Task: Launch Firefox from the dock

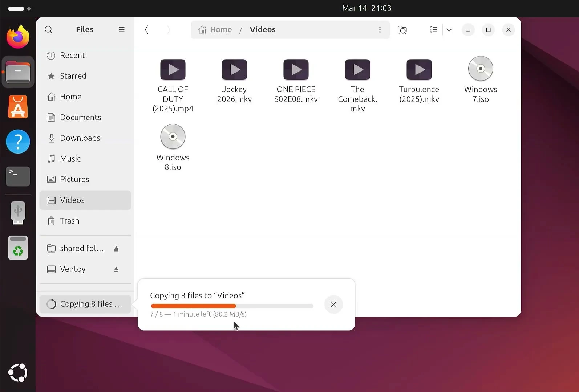Action: (x=18, y=37)
